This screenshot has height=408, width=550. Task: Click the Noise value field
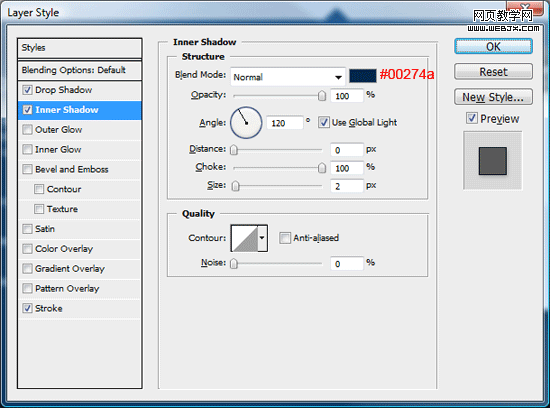(x=347, y=263)
